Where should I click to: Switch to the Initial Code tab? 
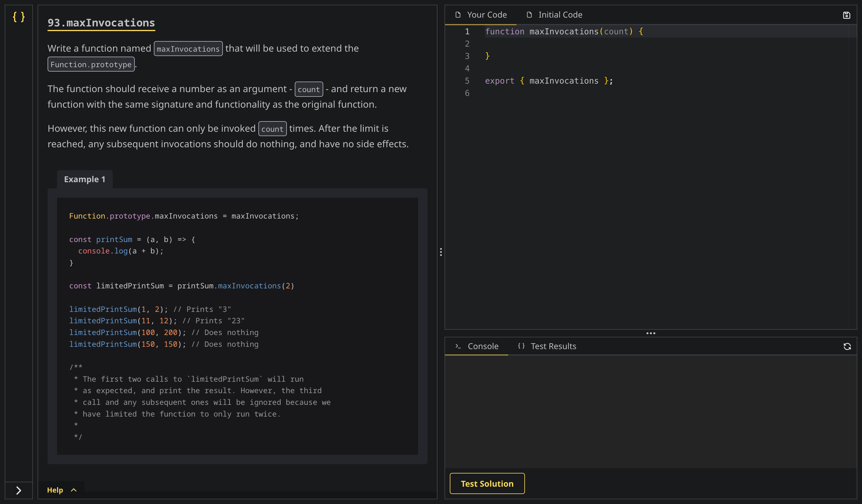point(554,15)
